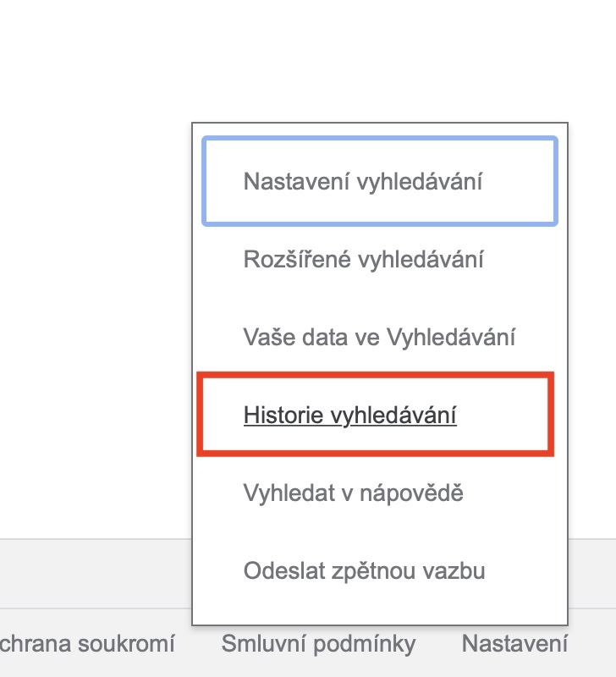Open the Smluvní podmínky footer link

[318, 644]
